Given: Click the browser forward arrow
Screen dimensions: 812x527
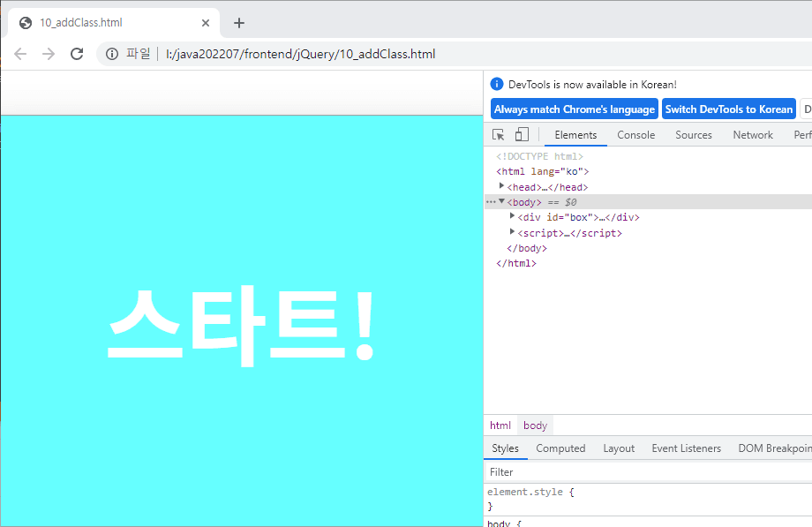Looking at the screenshot, I should pyautogui.click(x=49, y=54).
